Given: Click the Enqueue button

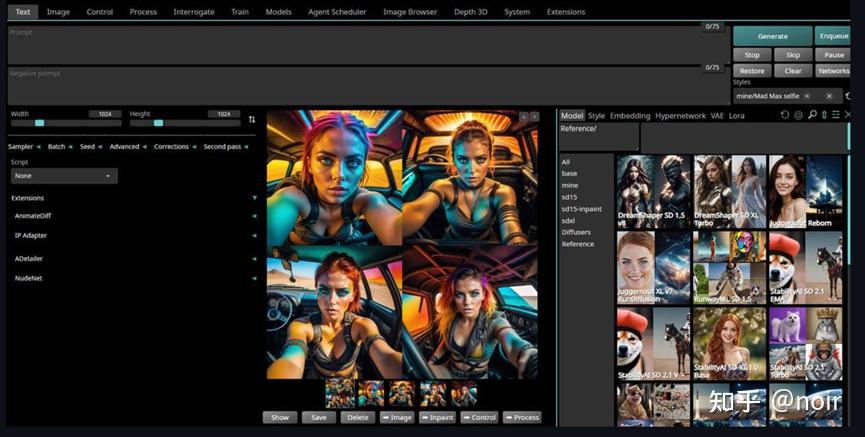Looking at the screenshot, I should tap(833, 36).
